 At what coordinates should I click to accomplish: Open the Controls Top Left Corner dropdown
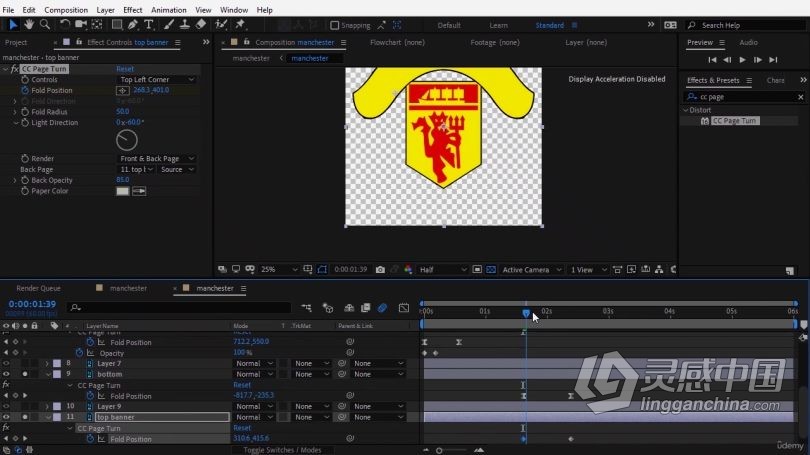pyautogui.click(x=157, y=80)
